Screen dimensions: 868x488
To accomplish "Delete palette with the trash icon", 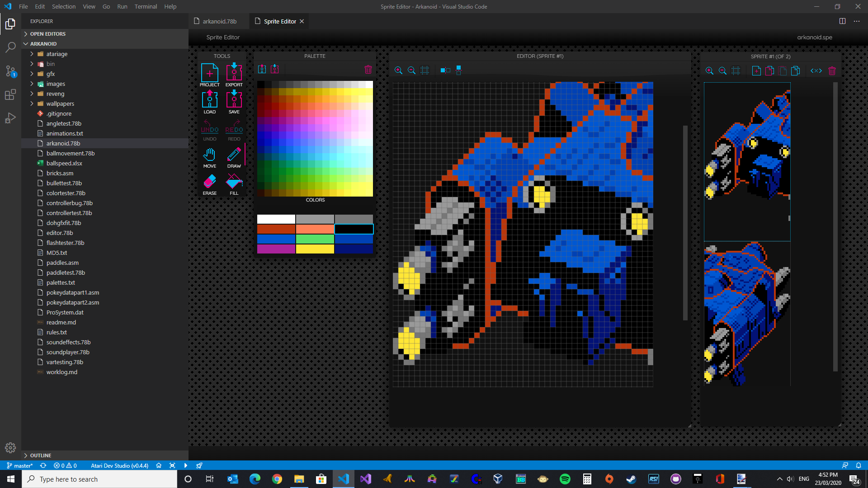I will coord(368,70).
